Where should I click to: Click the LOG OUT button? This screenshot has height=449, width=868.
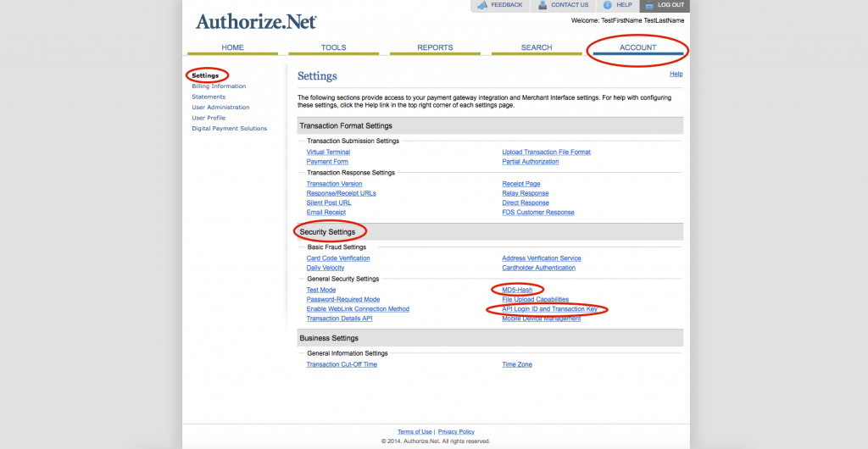point(665,6)
